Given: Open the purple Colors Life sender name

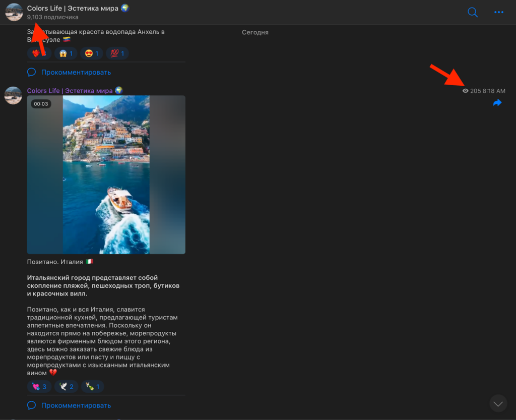Looking at the screenshot, I should click(x=75, y=91).
